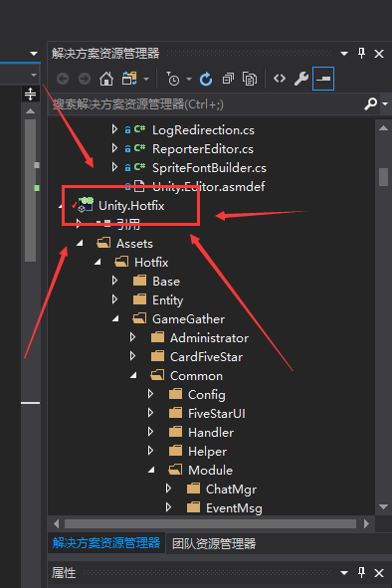
Task: Expand the ReporterEditor.cs node
Action: [x=114, y=148]
